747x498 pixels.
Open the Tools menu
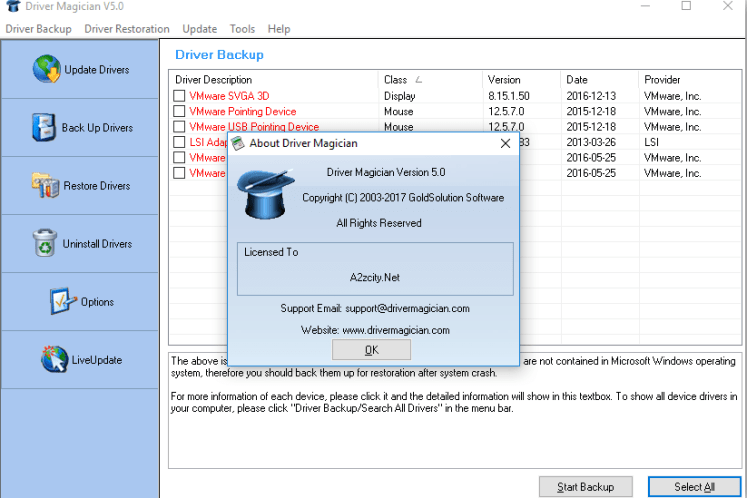pos(242,29)
